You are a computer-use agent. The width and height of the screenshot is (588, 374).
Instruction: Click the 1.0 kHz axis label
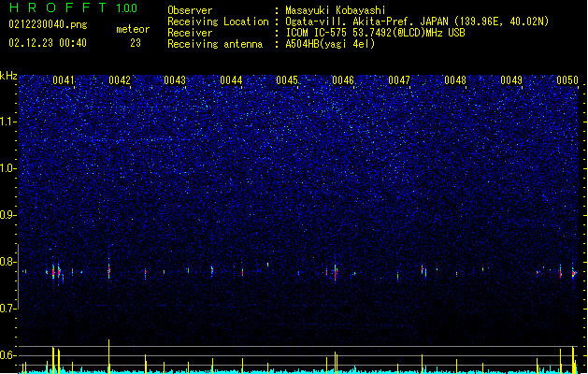[7, 168]
